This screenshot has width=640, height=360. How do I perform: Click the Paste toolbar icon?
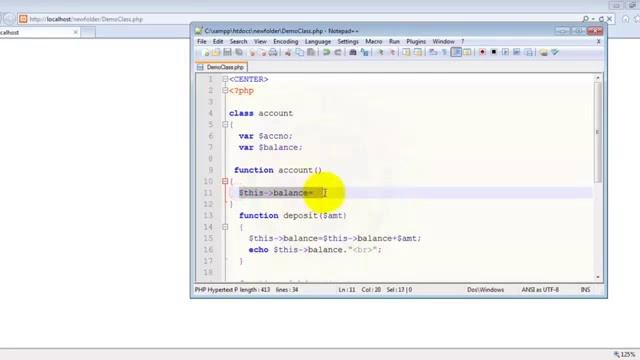point(311,52)
